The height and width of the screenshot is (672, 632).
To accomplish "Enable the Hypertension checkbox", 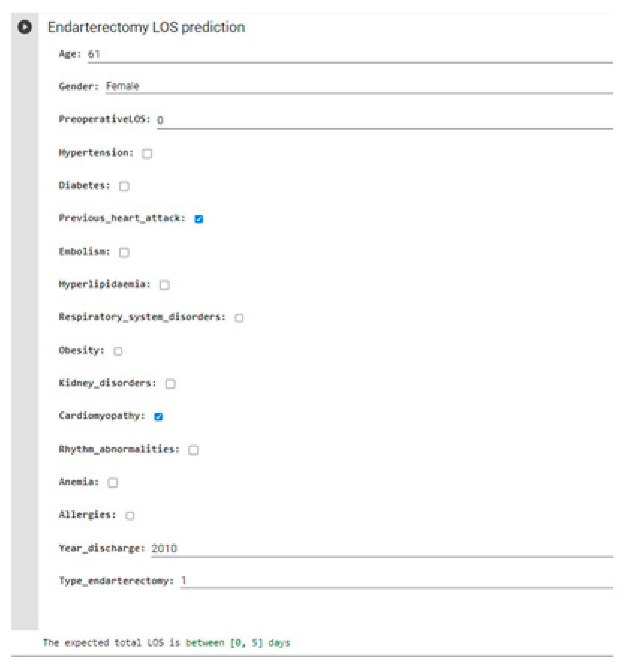I will [x=147, y=153].
